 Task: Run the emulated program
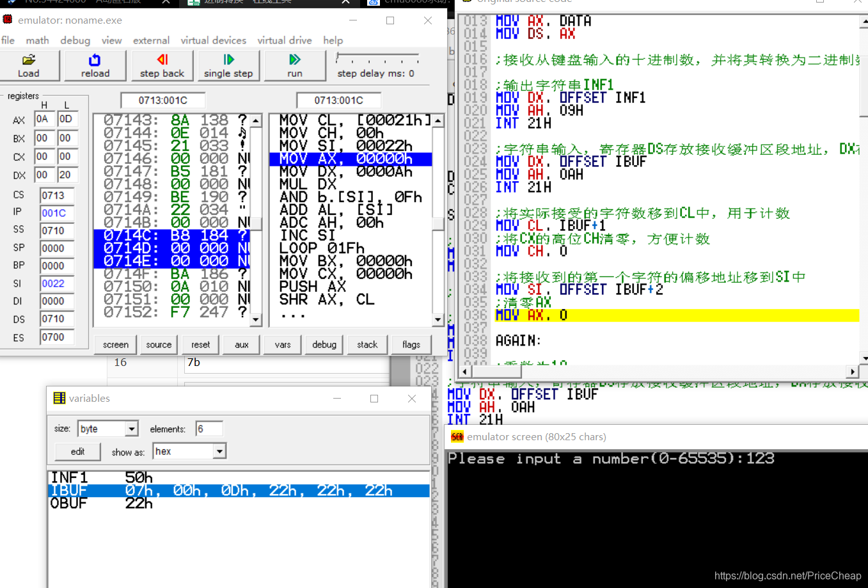[295, 66]
